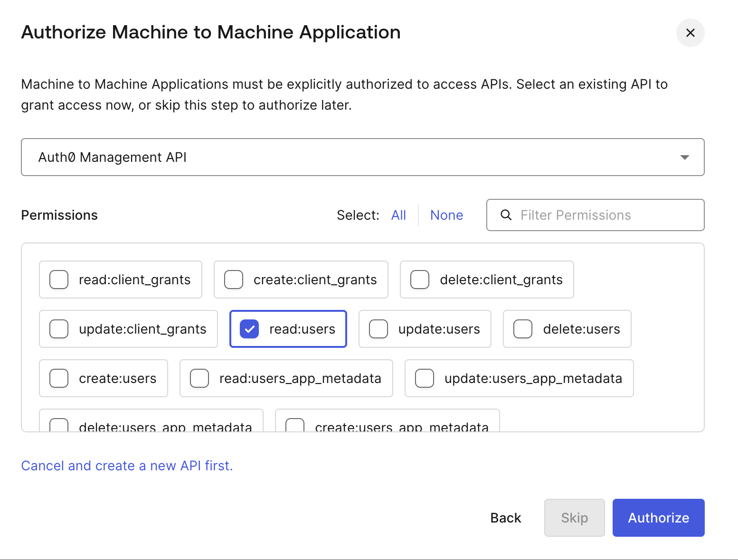738x560 pixels.
Task: Click the Skip button
Action: pyautogui.click(x=574, y=518)
